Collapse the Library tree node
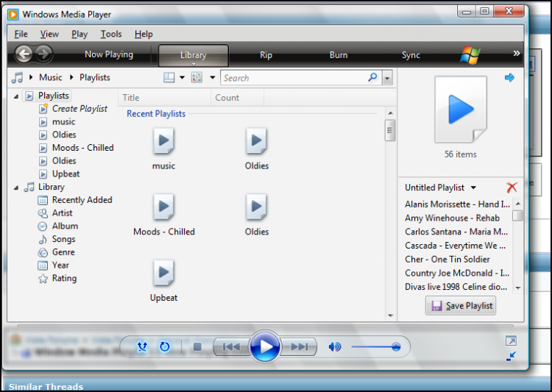The width and height of the screenshot is (552, 392). [16, 188]
